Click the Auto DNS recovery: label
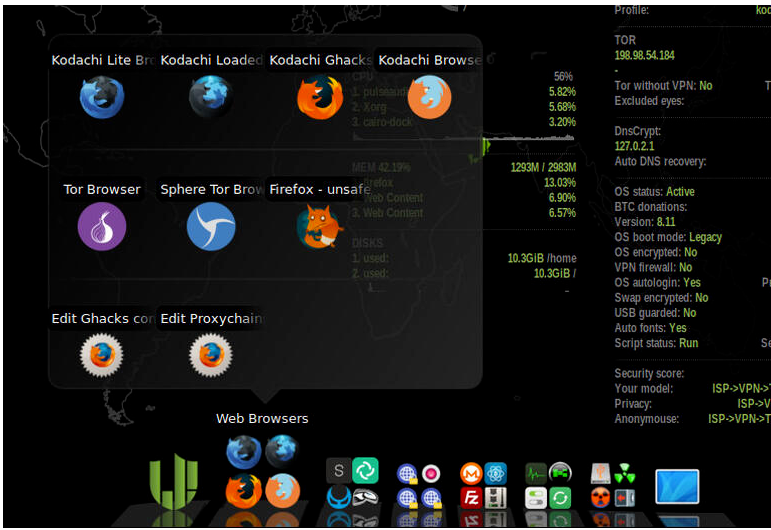The width and height of the screenshot is (771, 530). (660, 161)
